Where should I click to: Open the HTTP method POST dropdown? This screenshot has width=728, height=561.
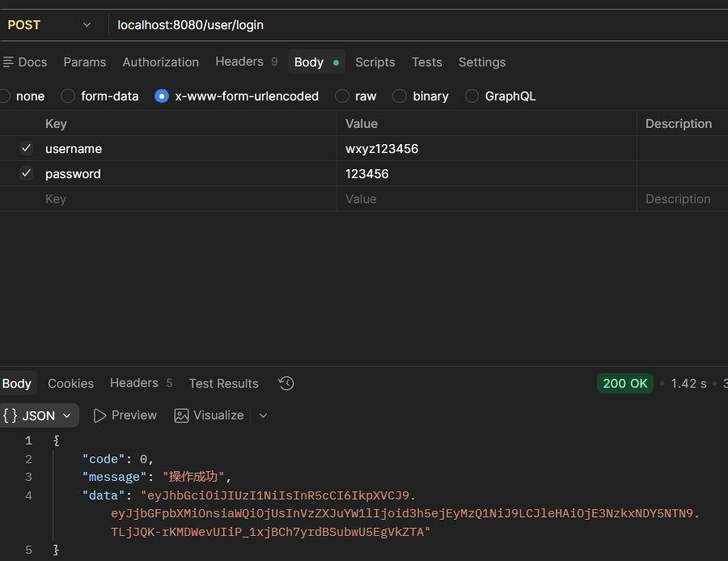tap(49, 24)
